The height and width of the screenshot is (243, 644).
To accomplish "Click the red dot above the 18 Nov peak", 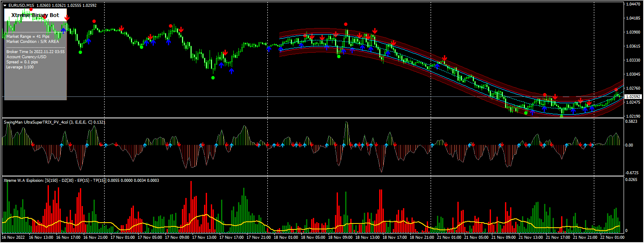I will click(x=346, y=24).
